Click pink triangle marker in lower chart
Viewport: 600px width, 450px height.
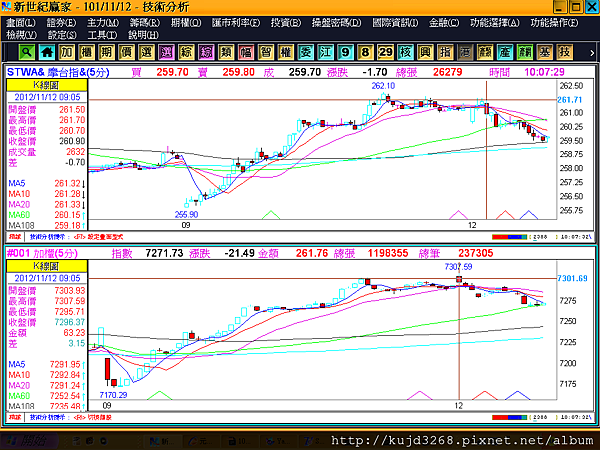click(x=420, y=395)
